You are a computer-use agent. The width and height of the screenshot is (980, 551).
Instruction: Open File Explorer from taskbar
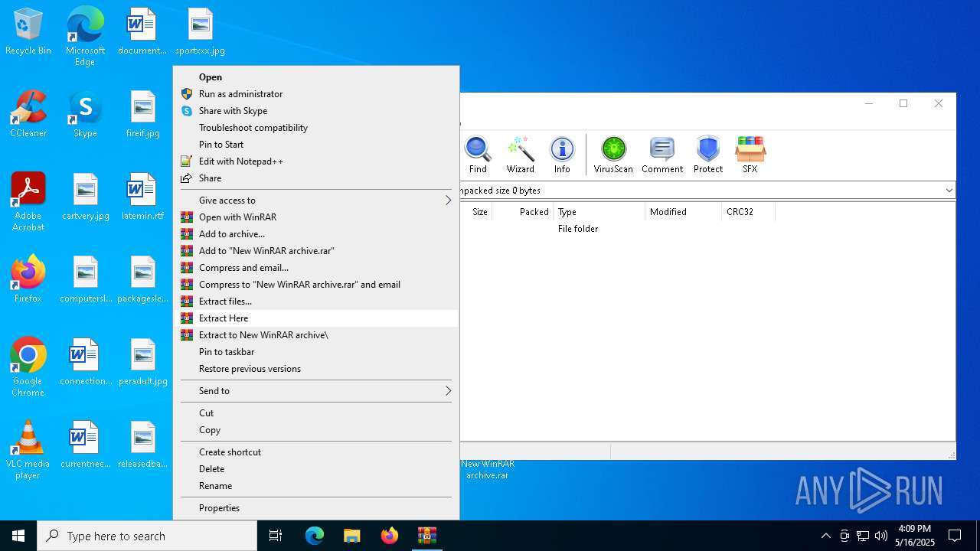(352, 536)
